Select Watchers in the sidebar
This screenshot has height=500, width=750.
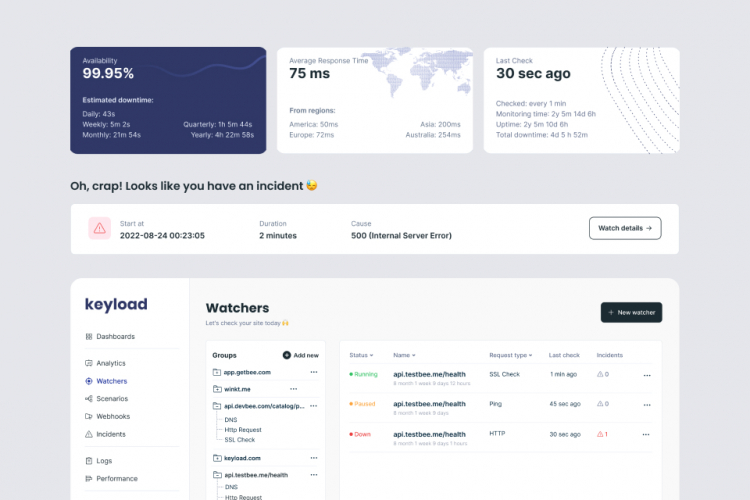click(x=106, y=381)
